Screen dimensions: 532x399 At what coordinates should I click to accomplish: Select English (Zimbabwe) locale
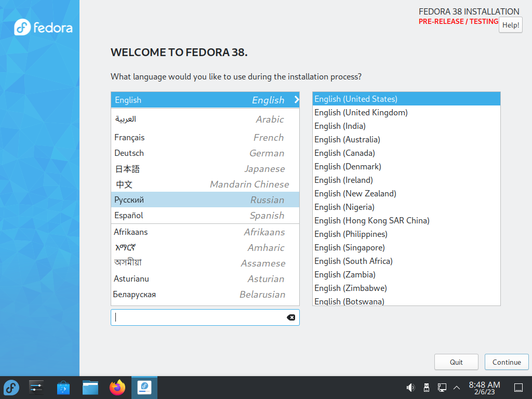pyautogui.click(x=406, y=288)
